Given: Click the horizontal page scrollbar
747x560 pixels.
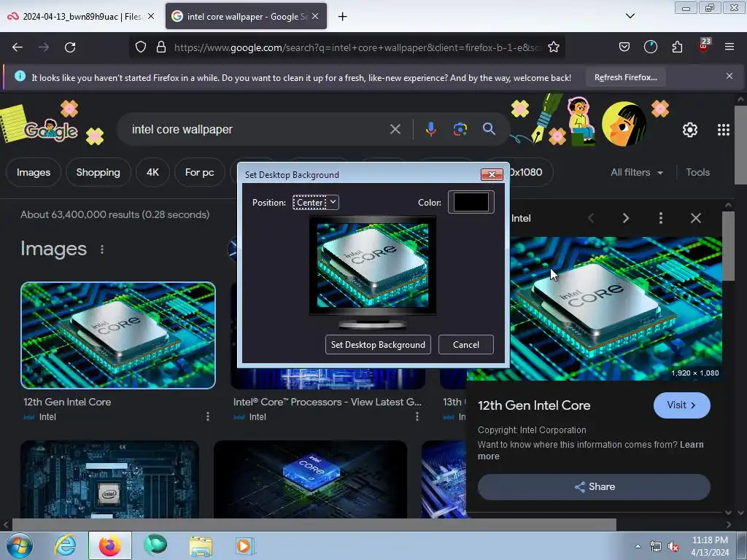Looking at the screenshot, I should click(314, 525).
